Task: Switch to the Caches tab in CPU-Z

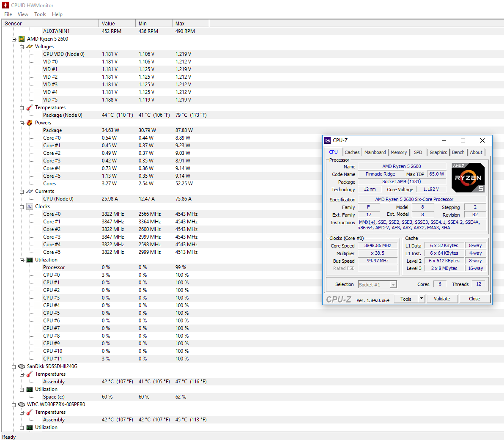Action: 352,152
